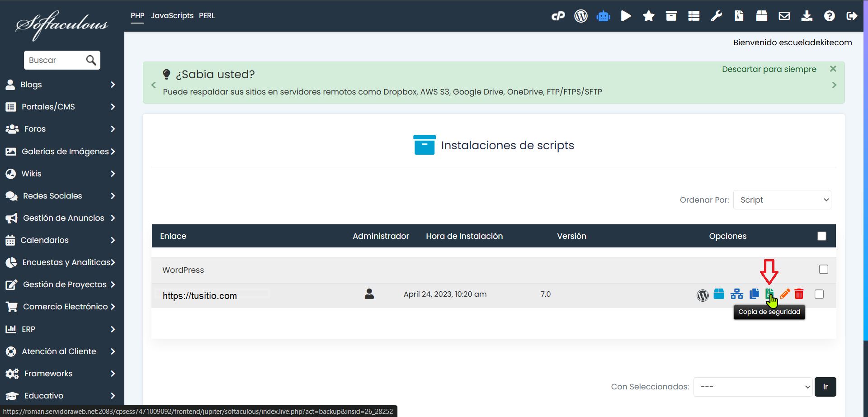The width and height of the screenshot is (868, 417).
Task: Click the package box icon in top toolbar
Action: click(762, 16)
